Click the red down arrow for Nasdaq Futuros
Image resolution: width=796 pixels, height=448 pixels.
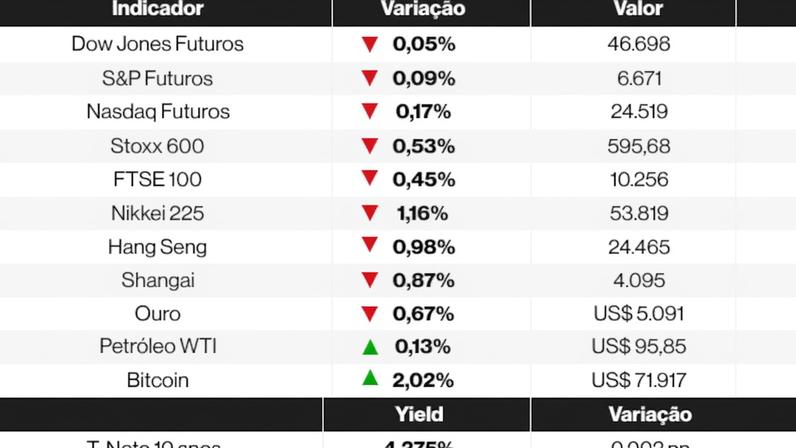click(x=370, y=111)
